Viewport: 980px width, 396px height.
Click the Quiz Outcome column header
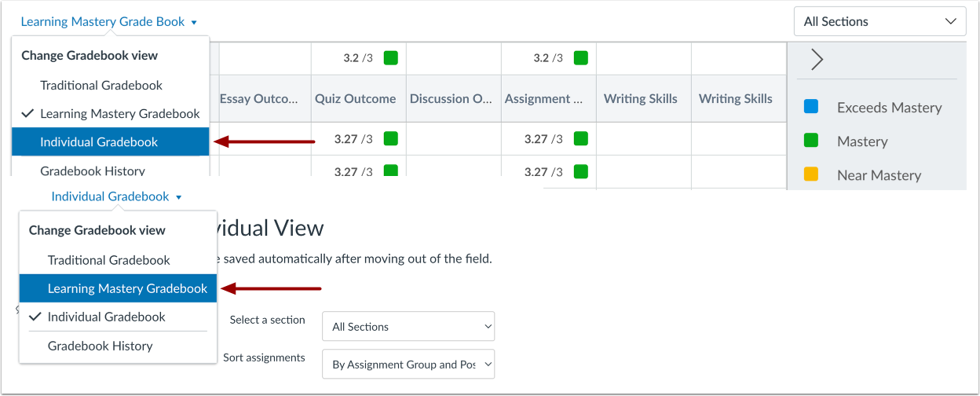click(355, 99)
